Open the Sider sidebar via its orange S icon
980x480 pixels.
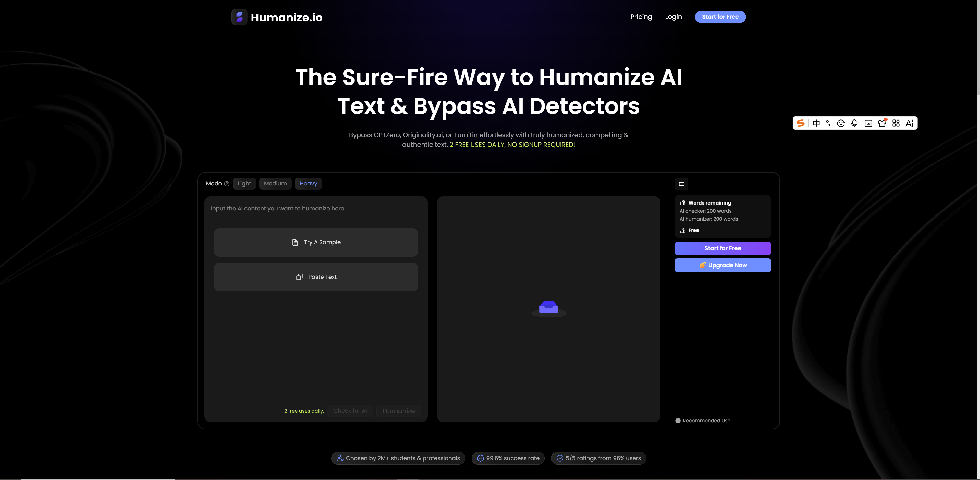800,123
